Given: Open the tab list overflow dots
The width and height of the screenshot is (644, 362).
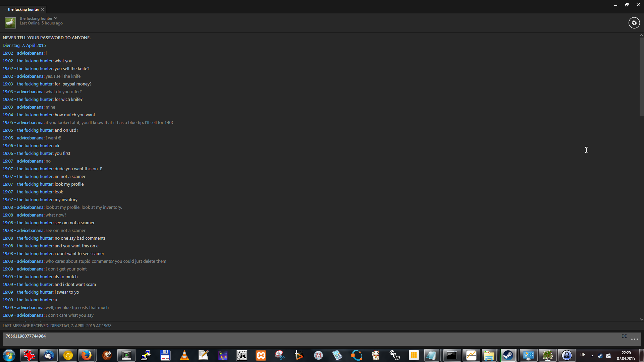Looking at the screenshot, I should pos(4,9).
